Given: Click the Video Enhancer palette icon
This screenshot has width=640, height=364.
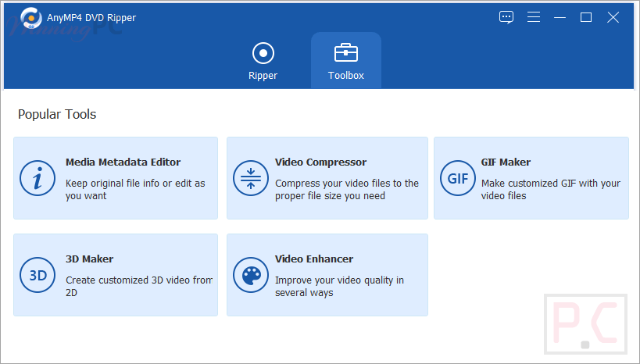Looking at the screenshot, I should pos(251,275).
